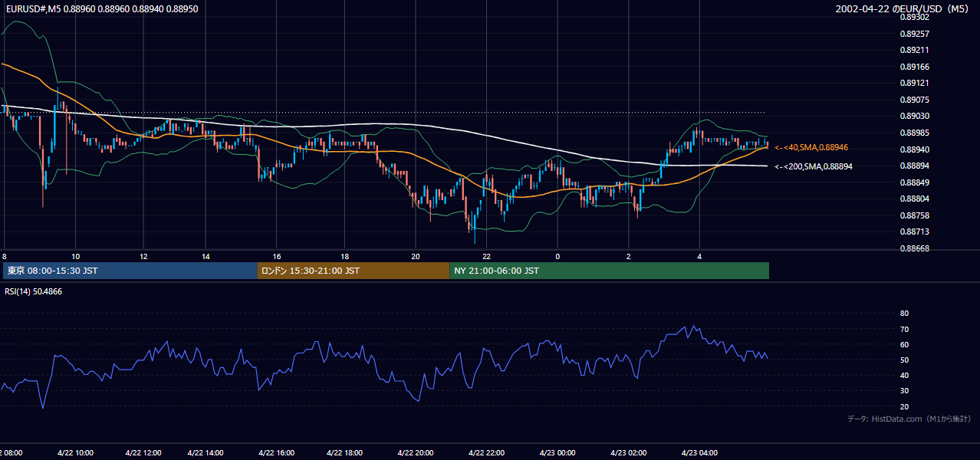
Task: Click the RSI 80 level label
Action: tap(904, 314)
